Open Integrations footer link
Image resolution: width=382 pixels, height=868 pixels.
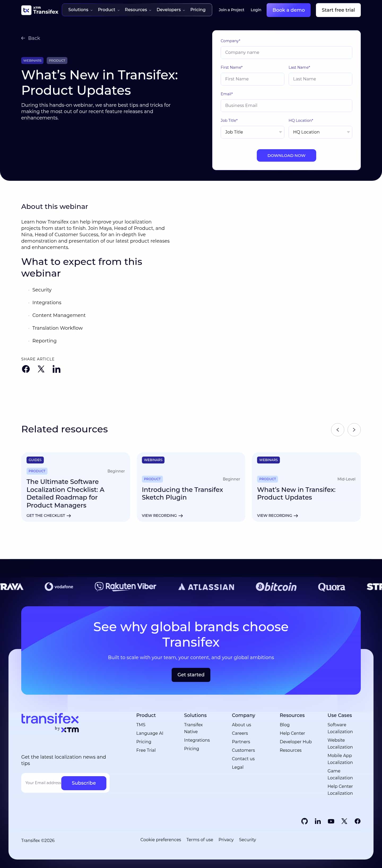point(197,740)
